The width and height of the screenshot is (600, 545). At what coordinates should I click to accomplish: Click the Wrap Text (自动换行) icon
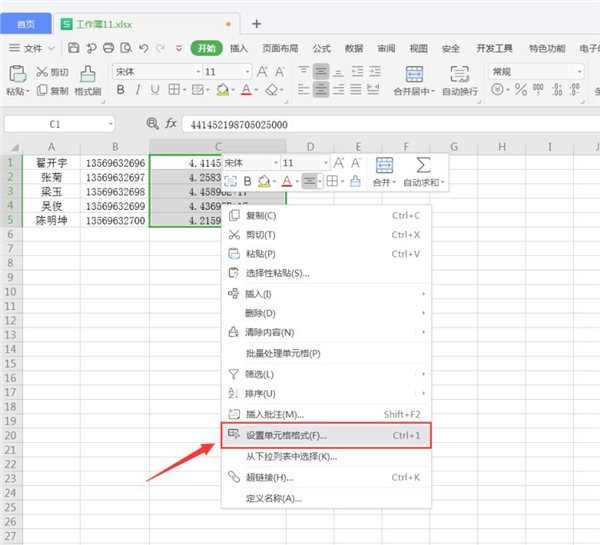[459, 73]
